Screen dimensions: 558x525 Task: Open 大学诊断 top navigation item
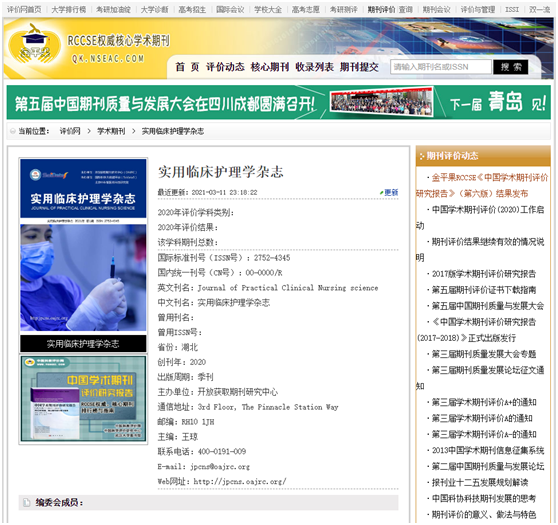[x=154, y=10]
